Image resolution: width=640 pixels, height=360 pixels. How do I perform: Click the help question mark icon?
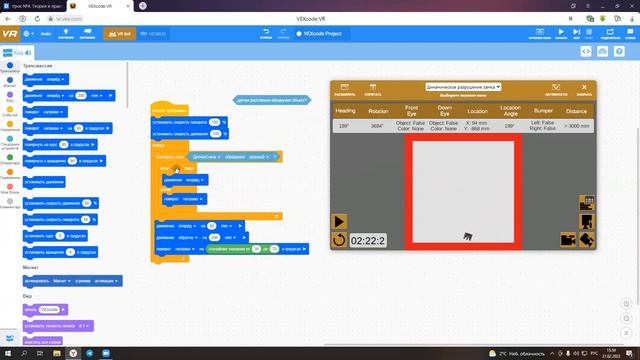(x=619, y=51)
